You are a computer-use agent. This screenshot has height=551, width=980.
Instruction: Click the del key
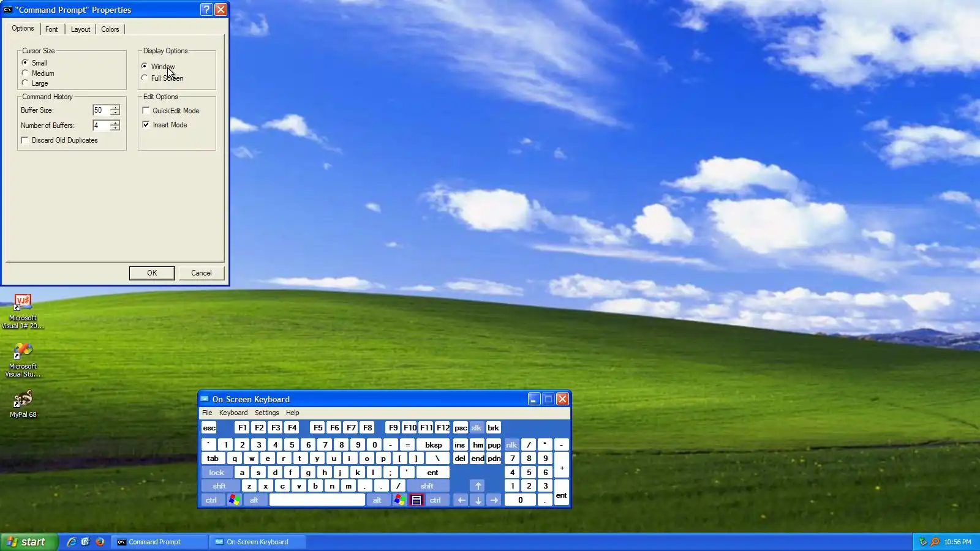460,459
